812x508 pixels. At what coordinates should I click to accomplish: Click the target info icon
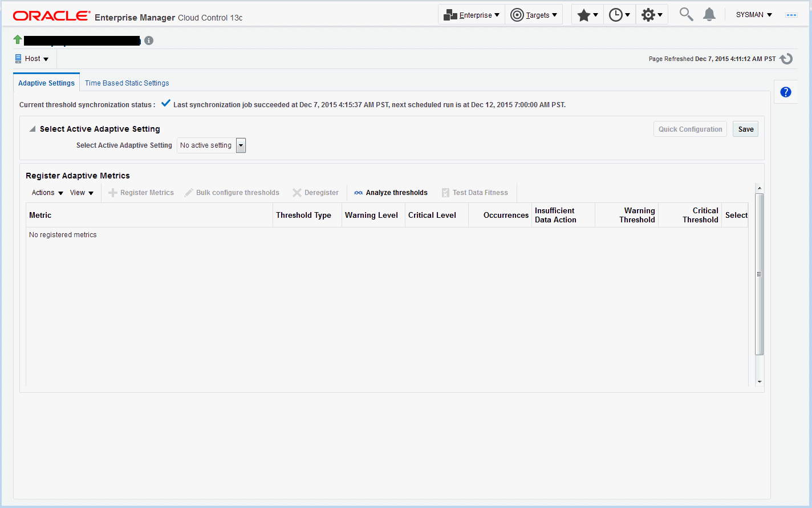pos(149,40)
